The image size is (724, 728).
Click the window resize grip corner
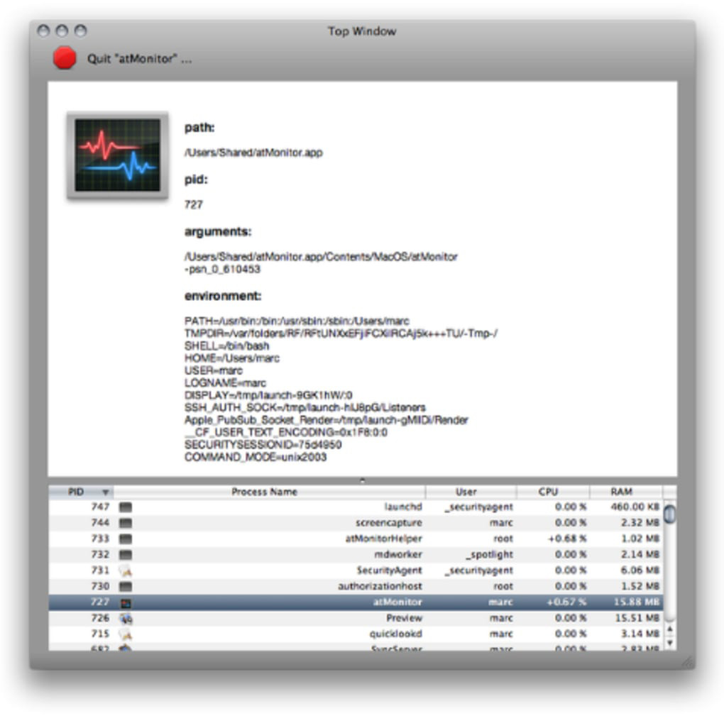tap(687, 661)
